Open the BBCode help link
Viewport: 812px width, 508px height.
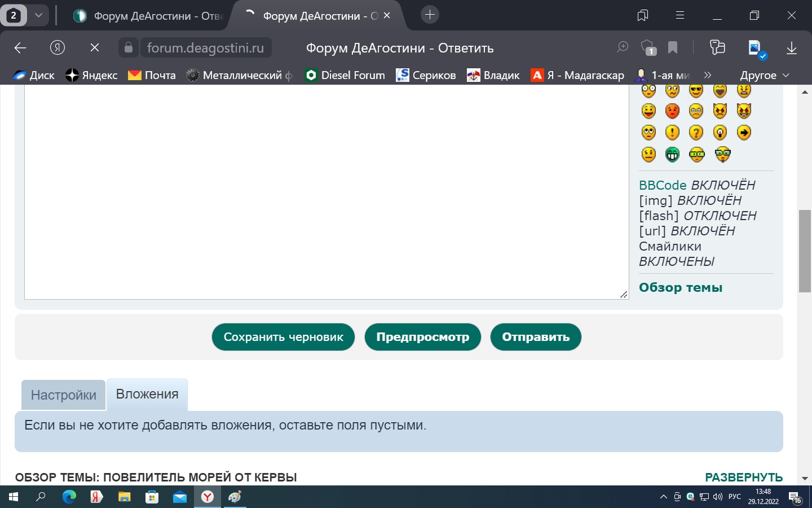pyautogui.click(x=663, y=185)
